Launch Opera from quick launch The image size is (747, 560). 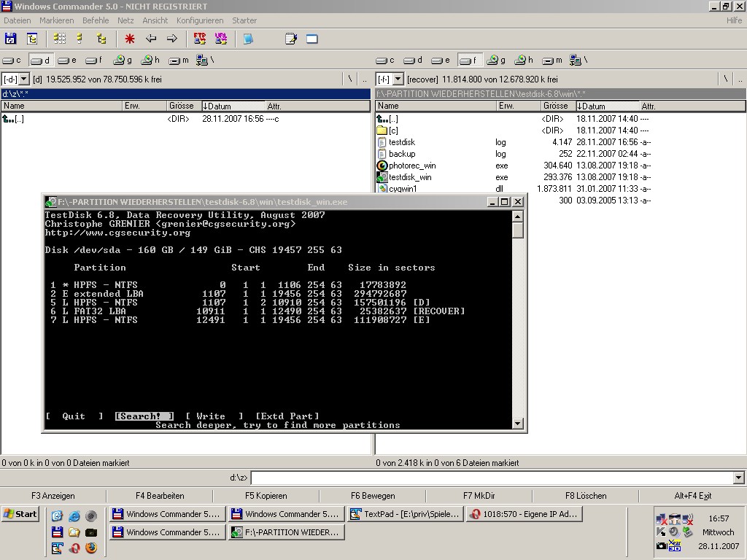click(74, 548)
